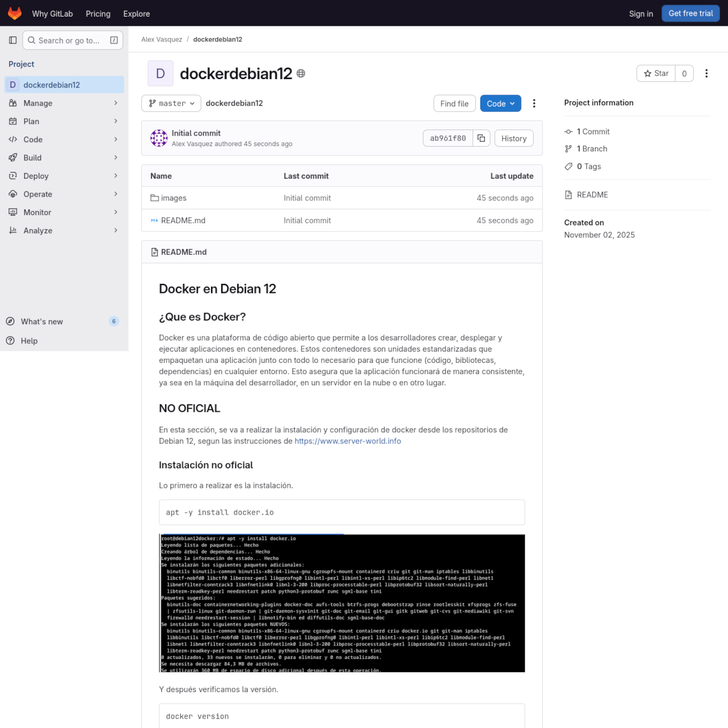The width and height of the screenshot is (728, 728).
Task: Click the commit author avatar
Action: pos(159,138)
